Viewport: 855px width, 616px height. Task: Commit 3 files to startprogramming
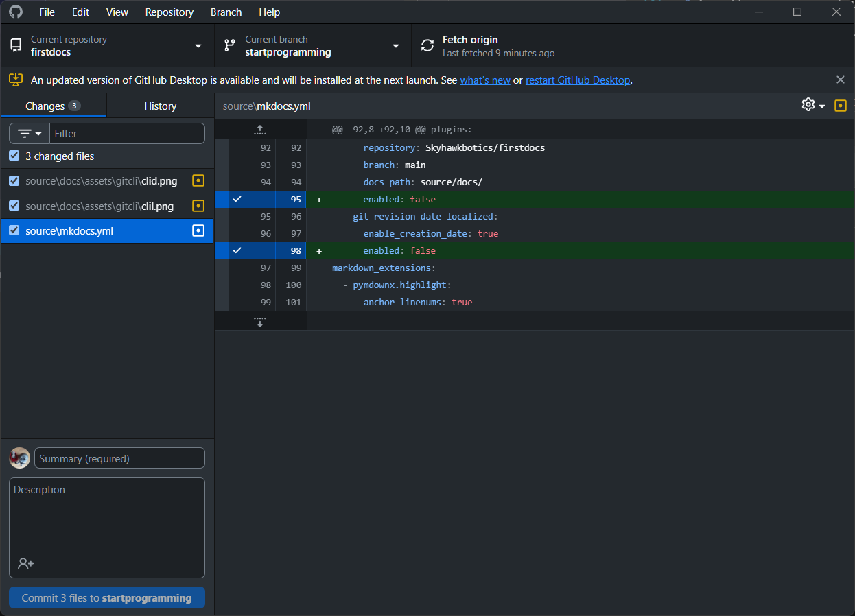(x=106, y=597)
